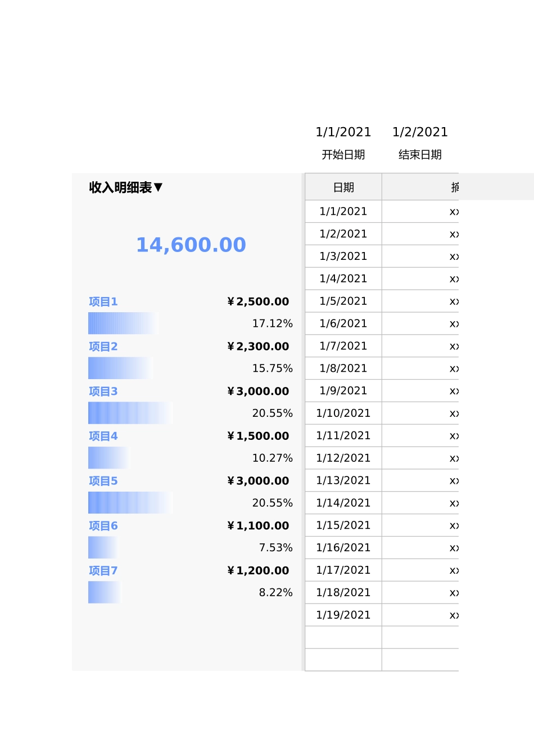Click the start date 1/1/2021 field
This screenshot has height=756, width=534.
click(343, 132)
